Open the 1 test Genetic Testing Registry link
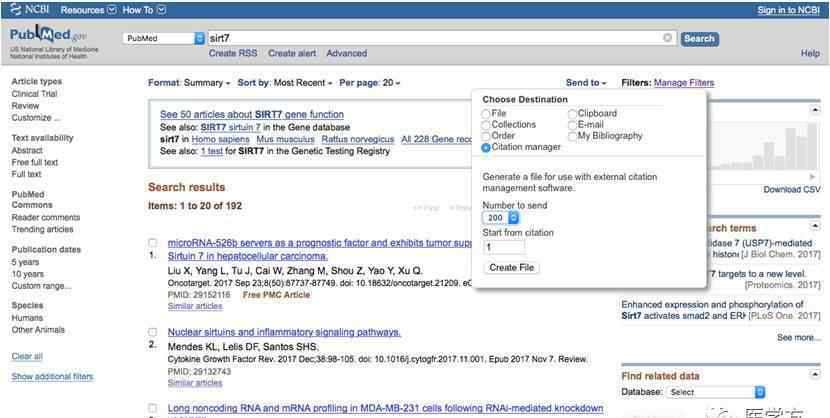 [212, 151]
